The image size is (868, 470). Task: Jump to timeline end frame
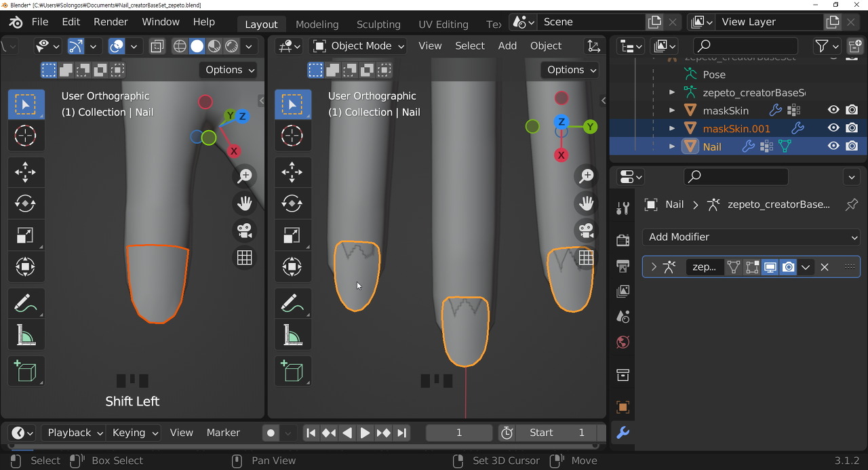(x=401, y=433)
